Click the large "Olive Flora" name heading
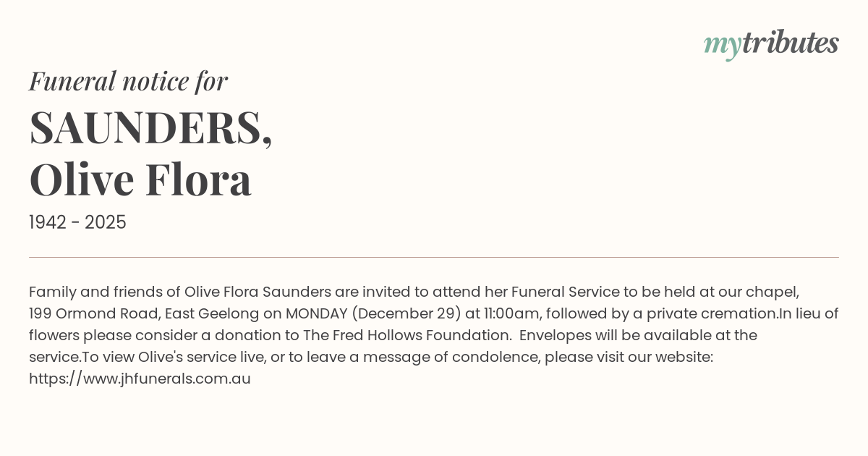This screenshot has height=456, width=868. [140, 180]
